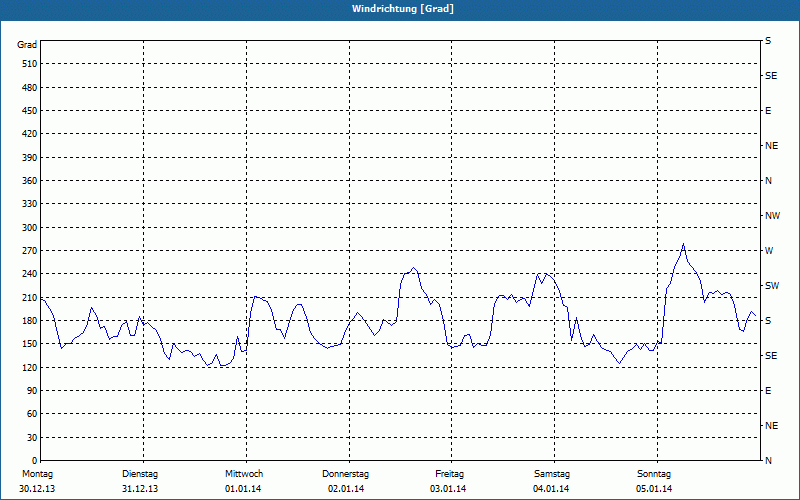Select the 510 value on the degree axis
The image size is (800, 500).
click(x=30, y=64)
